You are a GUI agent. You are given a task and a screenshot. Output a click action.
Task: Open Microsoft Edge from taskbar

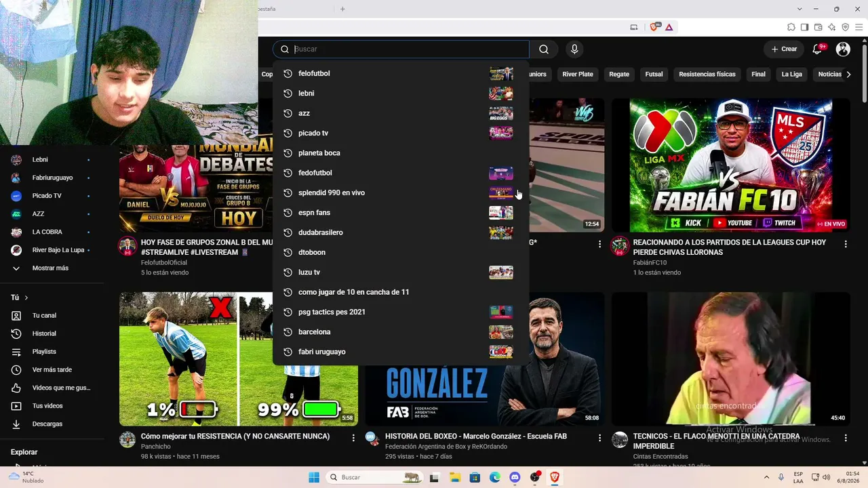click(495, 477)
